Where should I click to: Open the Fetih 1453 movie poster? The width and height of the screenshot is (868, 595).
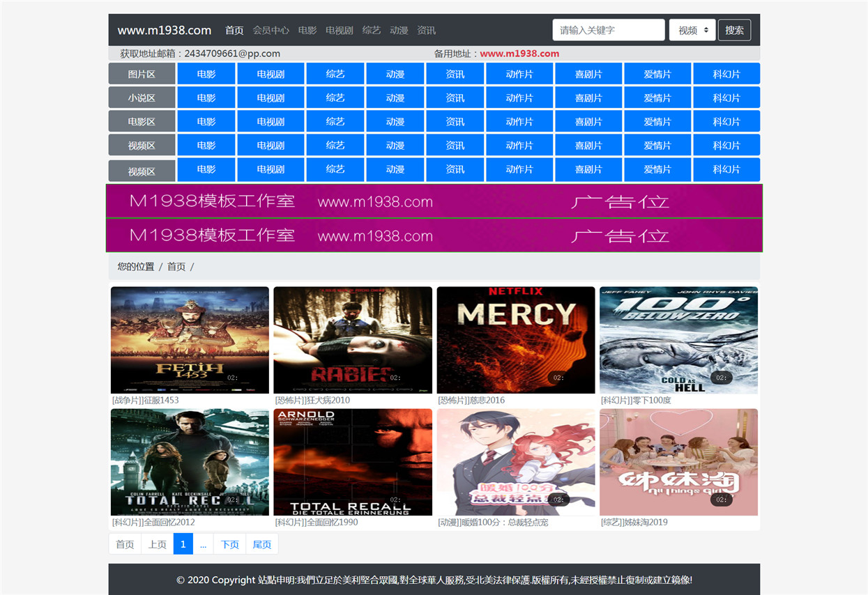click(190, 340)
